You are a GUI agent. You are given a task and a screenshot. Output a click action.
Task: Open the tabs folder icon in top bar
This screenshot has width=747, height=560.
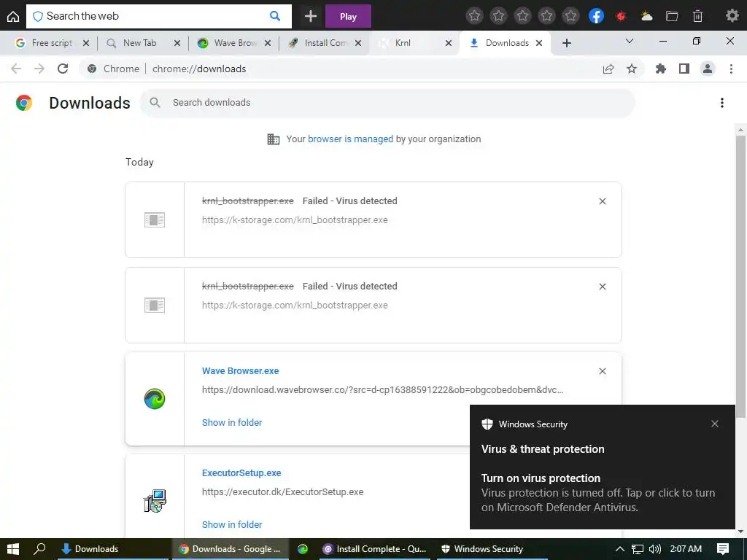coord(672,16)
